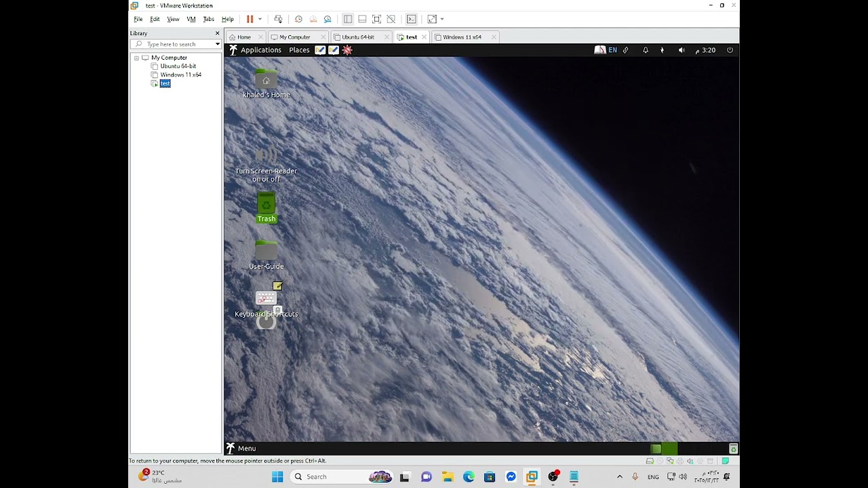Select the Trash desktop icon

[x=266, y=207]
